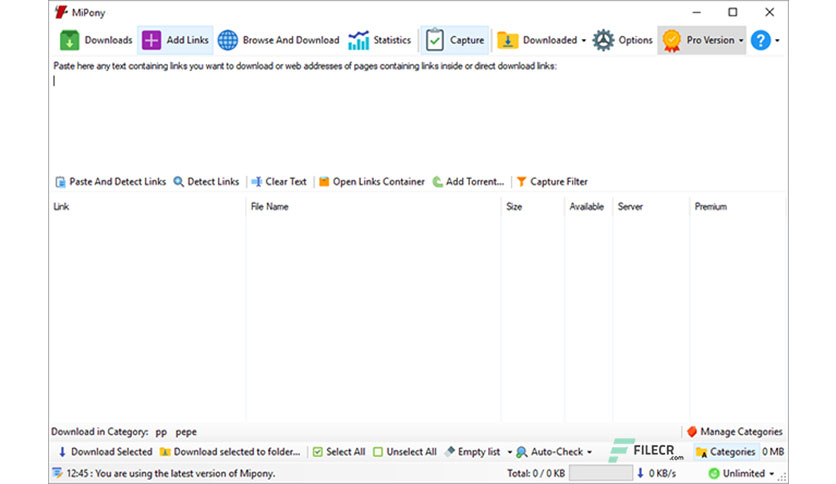
Task: Click the Manage Categories red tag icon
Action: click(692, 432)
